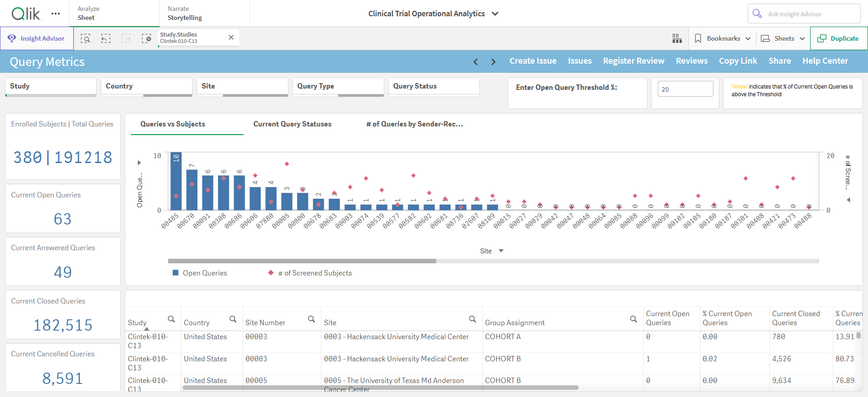This screenshot has height=397, width=868.
Task: Toggle the Insight Advisor panel
Action: (x=37, y=38)
